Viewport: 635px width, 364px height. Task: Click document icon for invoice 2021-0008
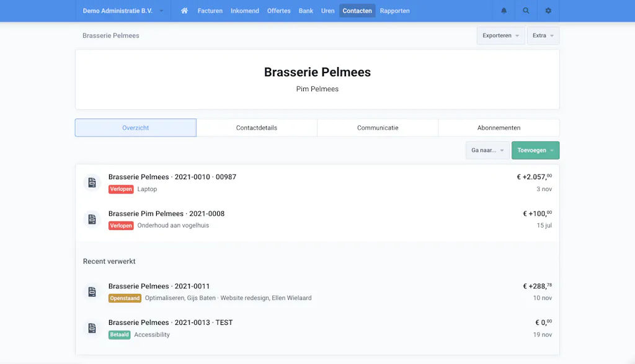click(92, 219)
